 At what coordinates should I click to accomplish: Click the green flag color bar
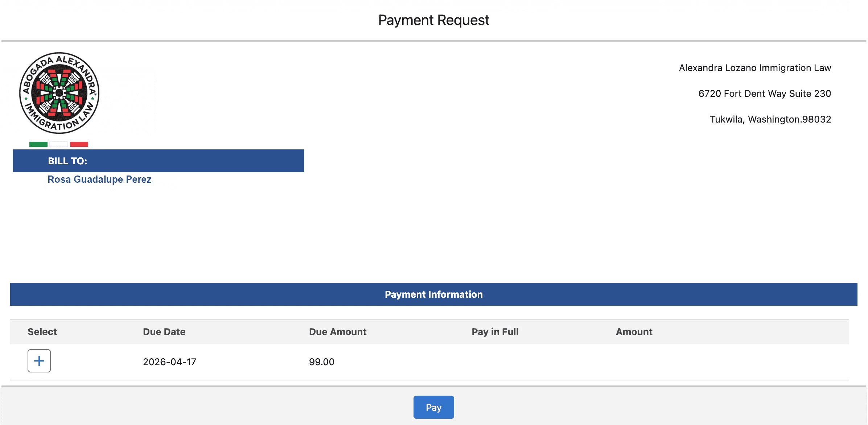[x=38, y=144]
